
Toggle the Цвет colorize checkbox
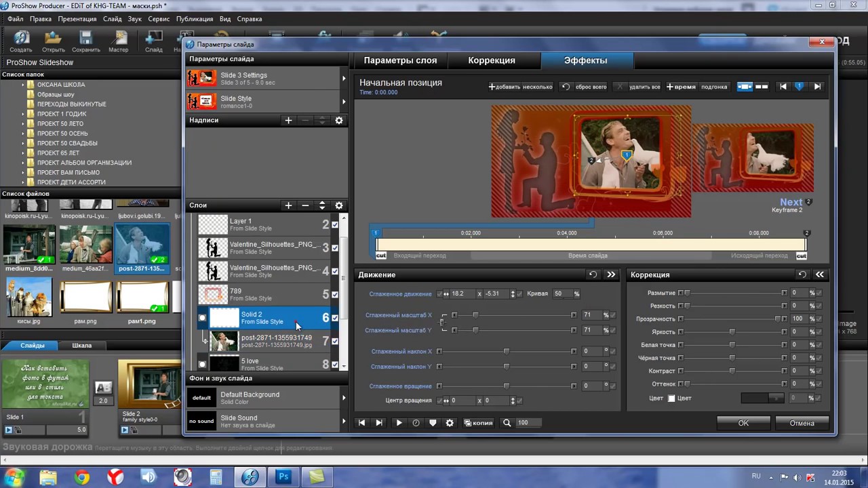tap(671, 398)
